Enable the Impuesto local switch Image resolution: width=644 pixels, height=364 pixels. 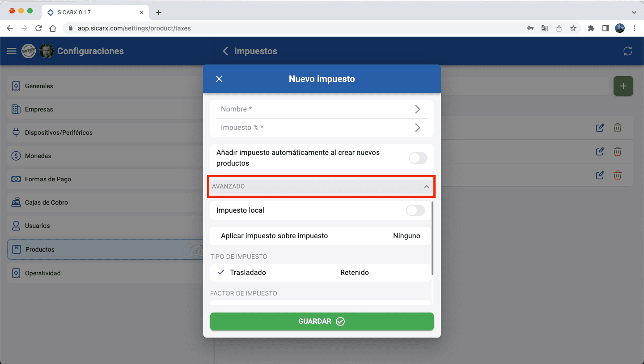pyautogui.click(x=415, y=210)
